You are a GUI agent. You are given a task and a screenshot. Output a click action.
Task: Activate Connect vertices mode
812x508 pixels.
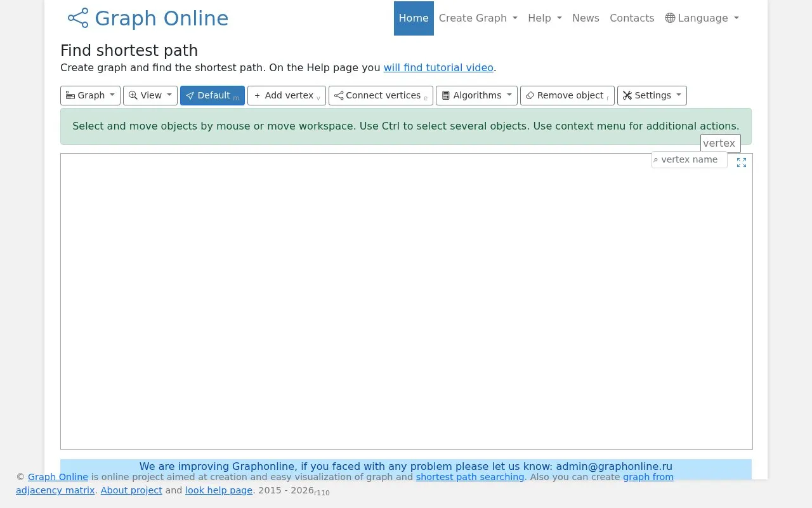click(381, 95)
